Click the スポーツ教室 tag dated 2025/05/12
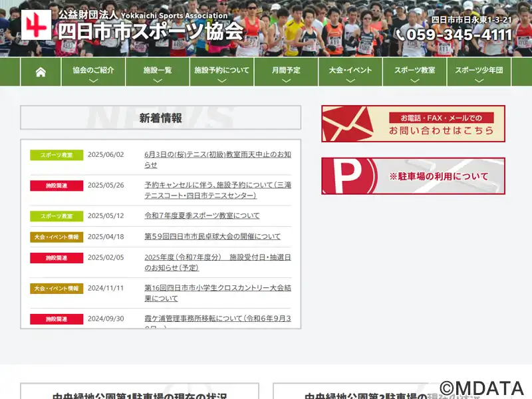The height and width of the screenshot is (399, 532). pos(57,216)
